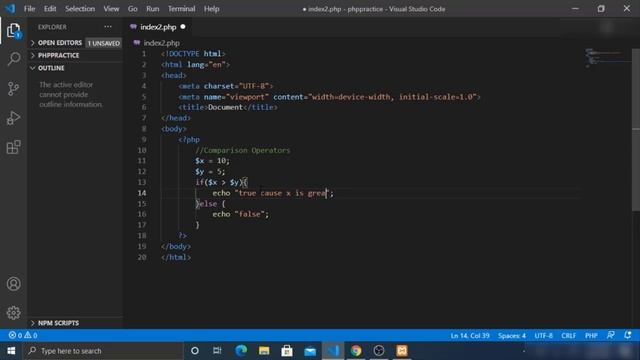Click index2.php in the breadcrumb
Image resolution: width=640 pixels, height=360 pixels.
point(161,43)
